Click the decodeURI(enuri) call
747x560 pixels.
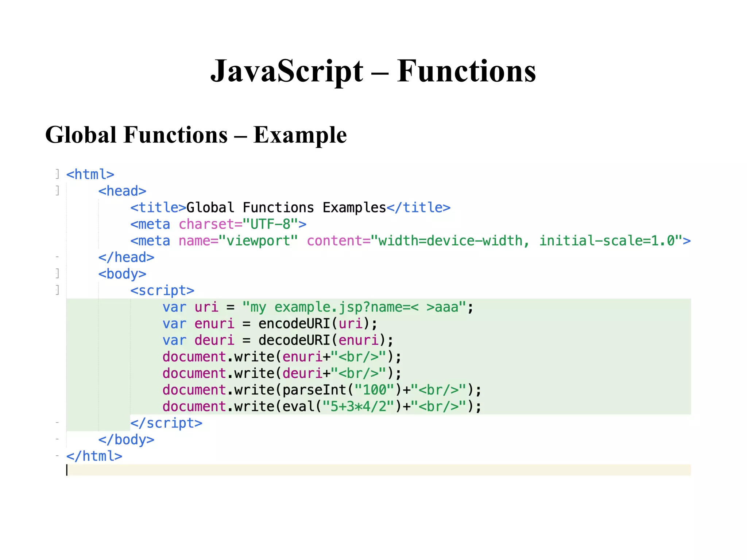(322, 340)
